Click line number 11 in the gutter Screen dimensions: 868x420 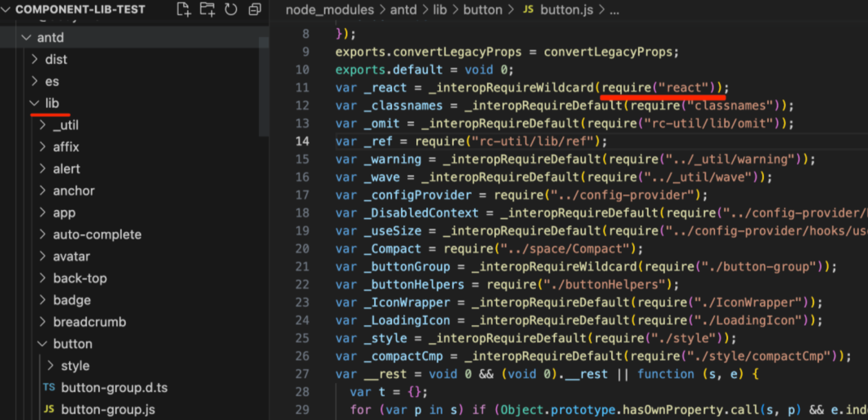(x=303, y=88)
